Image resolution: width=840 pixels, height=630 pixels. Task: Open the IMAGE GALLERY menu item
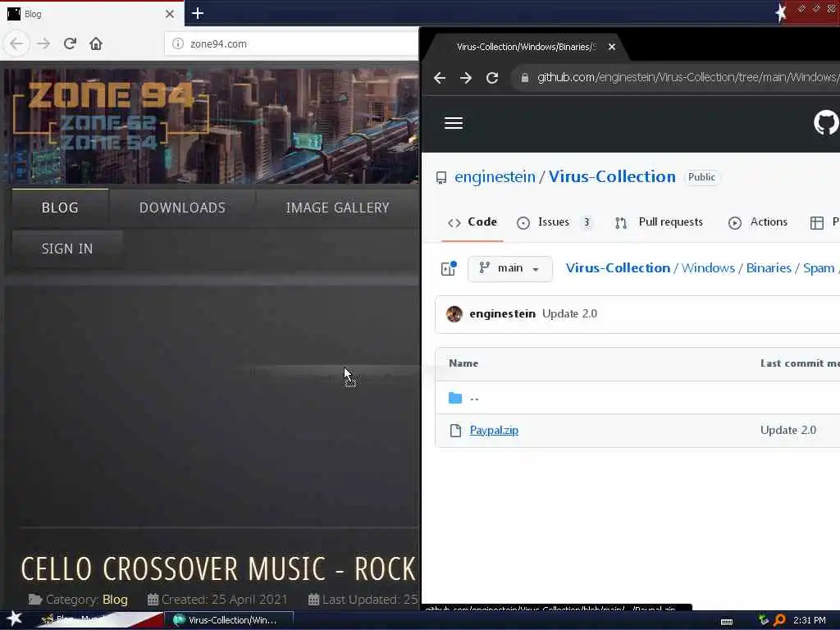click(x=337, y=208)
